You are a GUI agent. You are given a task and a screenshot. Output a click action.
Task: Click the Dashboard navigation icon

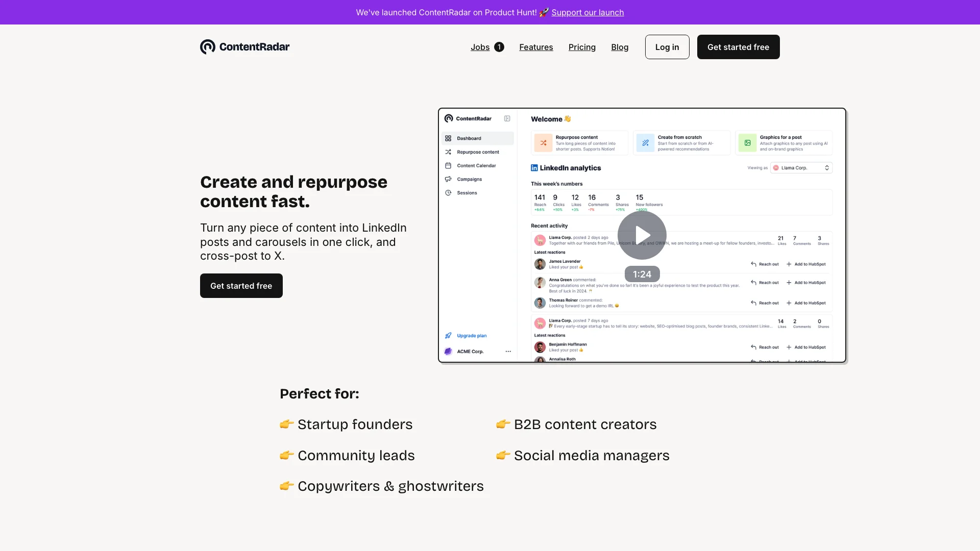point(448,138)
